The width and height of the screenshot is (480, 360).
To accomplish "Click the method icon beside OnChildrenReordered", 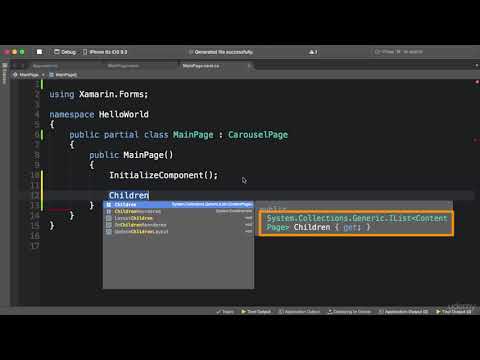I will (x=109, y=225).
